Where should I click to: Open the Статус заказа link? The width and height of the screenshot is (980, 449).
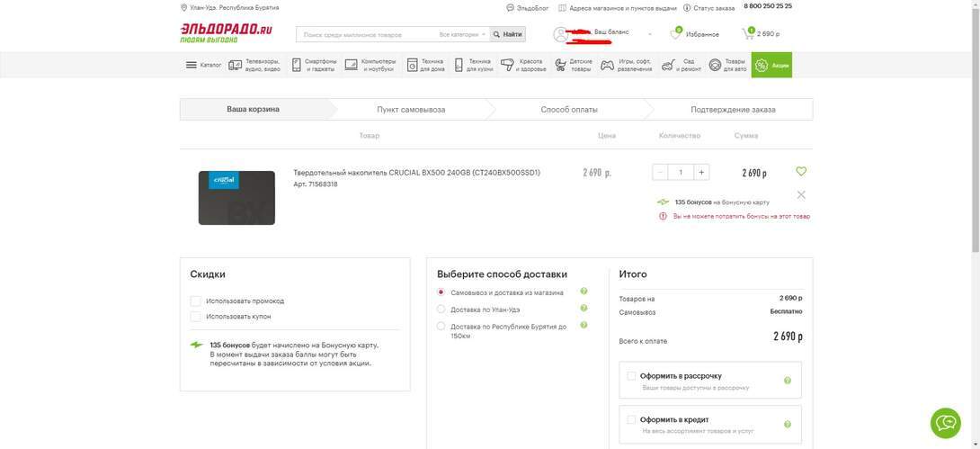point(708,8)
